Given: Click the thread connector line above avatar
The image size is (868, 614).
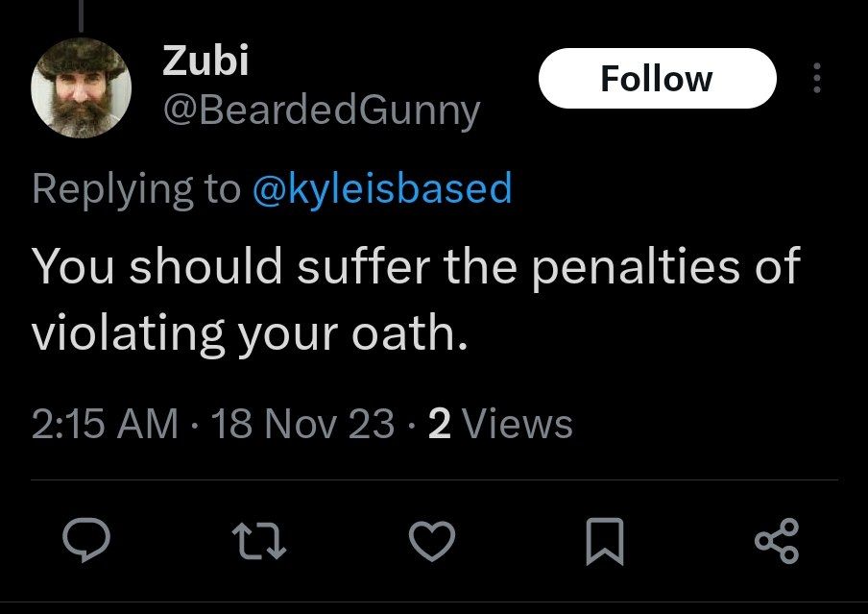Looking at the screenshot, I should (81, 13).
